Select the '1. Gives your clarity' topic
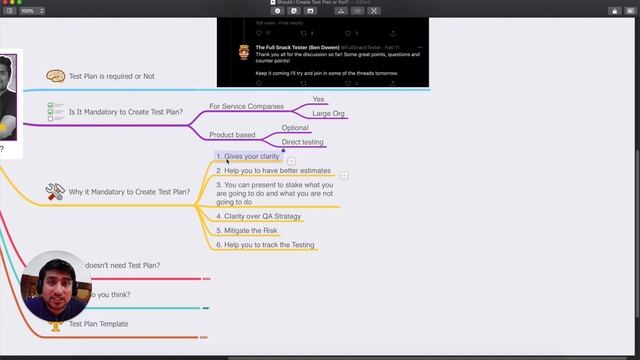Viewport: 640px width, 360px height. click(x=248, y=156)
